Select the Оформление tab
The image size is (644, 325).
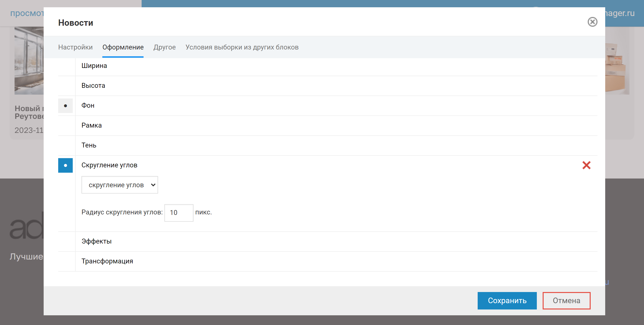123,47
